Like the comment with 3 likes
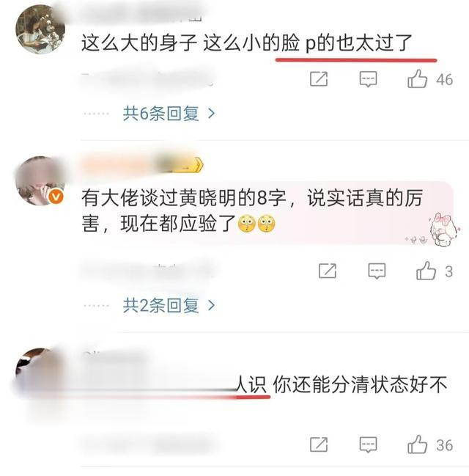 coord(426,271)
